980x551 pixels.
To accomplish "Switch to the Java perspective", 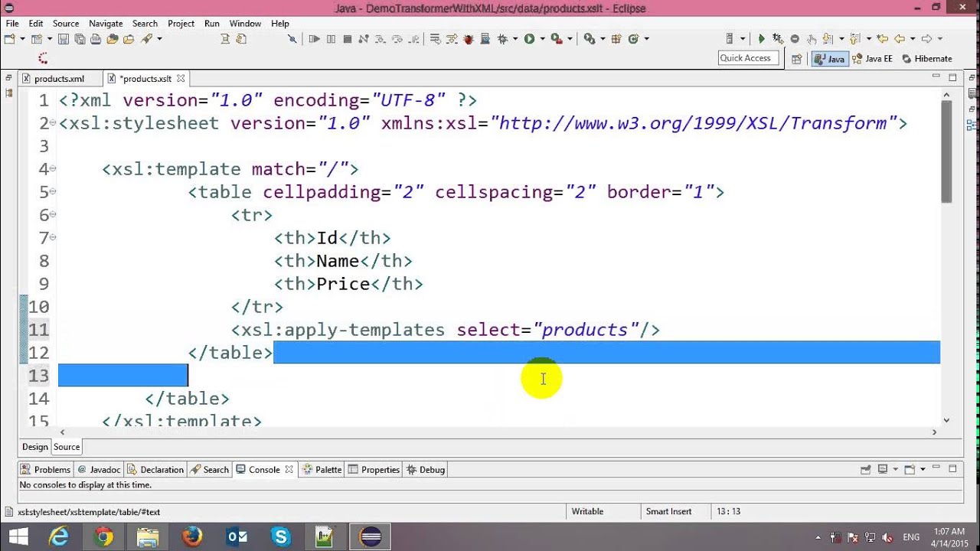I will coord(830,58).
